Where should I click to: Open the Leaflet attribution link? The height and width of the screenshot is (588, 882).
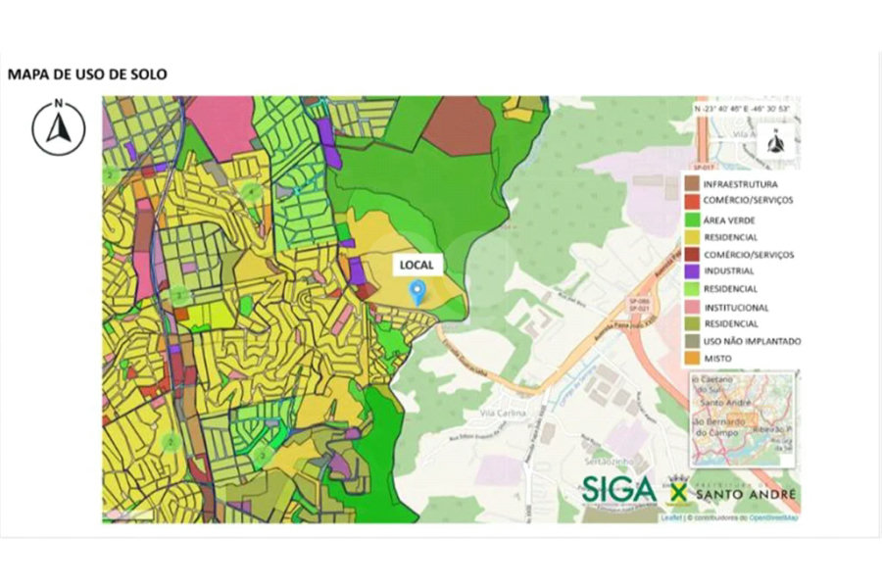coord(671,517)
